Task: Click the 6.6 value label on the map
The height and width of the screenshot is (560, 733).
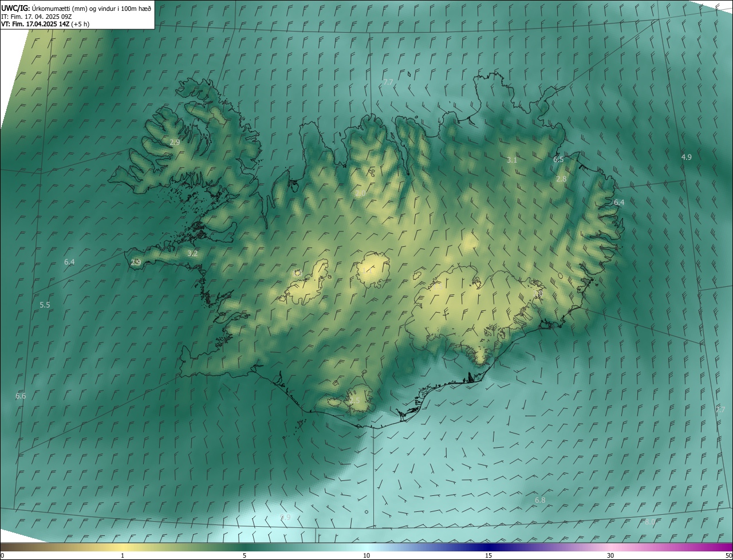Action: pyautogui.click(x=21, y=396)
